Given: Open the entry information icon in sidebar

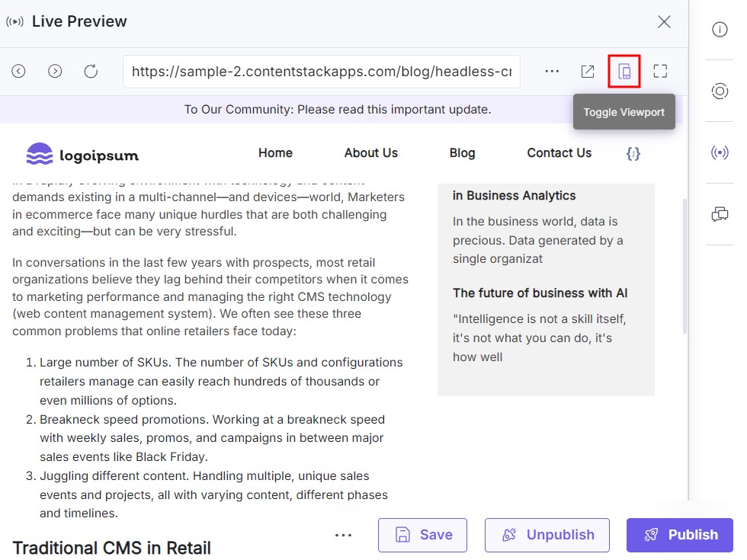Looking at the screenshot, I should pyautogui.click(x=720, y=29).
